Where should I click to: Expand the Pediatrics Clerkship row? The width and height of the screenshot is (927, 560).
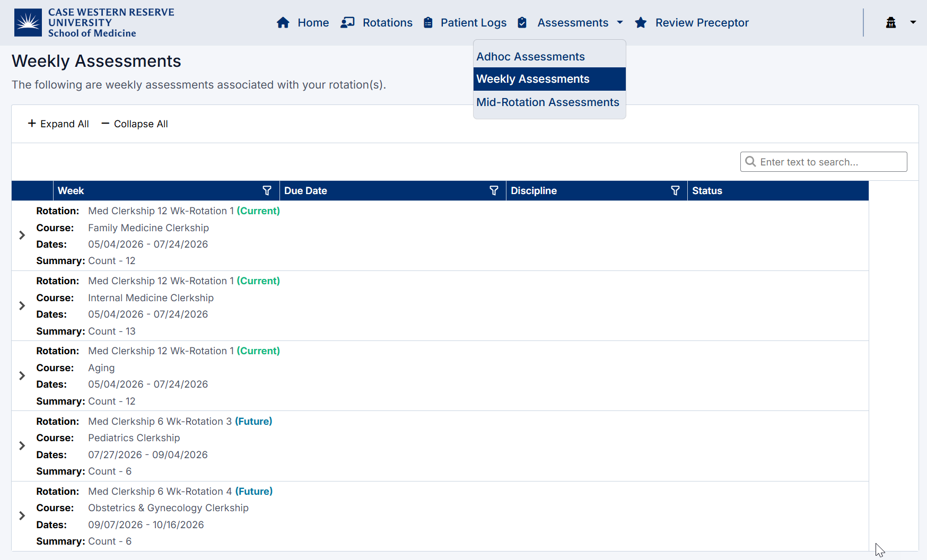pyautogui.click(x=22, y=446)
